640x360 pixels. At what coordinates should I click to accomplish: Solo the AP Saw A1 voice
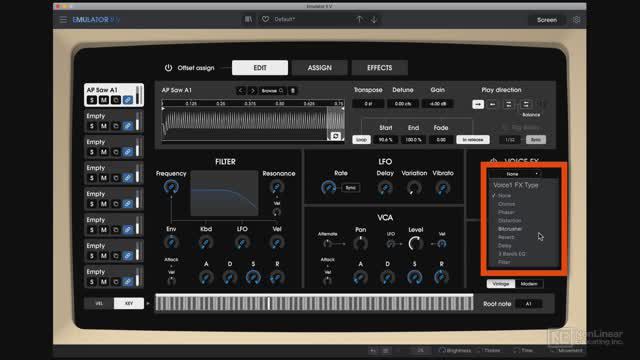coord(92,100)
